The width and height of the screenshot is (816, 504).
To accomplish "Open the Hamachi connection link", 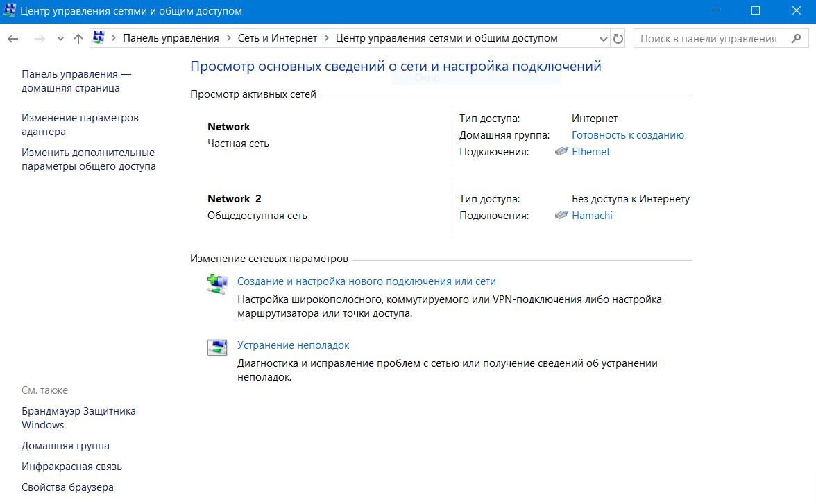I will (592, 216).
